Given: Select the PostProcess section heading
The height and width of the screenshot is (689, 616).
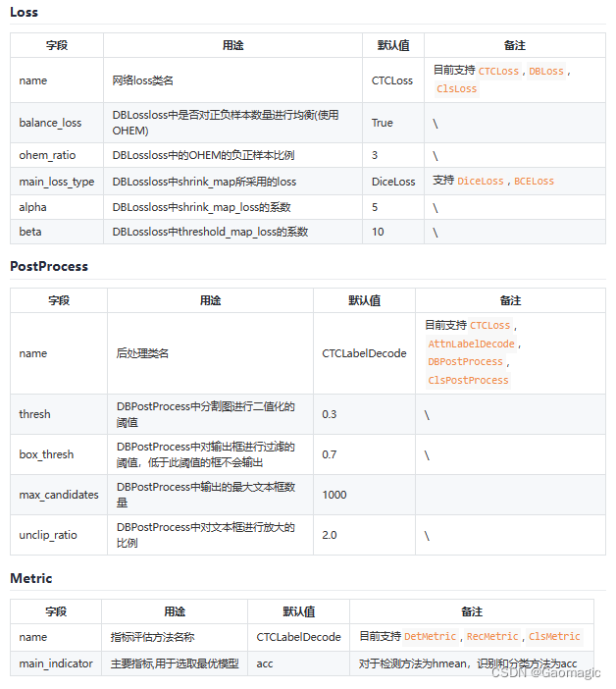Looking at the screenshot, I should pyautogui.click(x=49, y=266).
